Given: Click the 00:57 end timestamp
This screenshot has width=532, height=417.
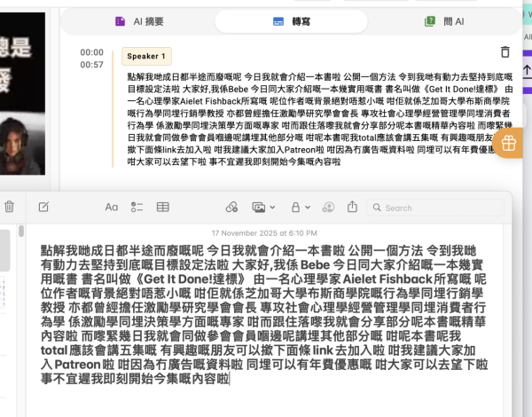Looking at the screenshot, I should tap(91, 65).
